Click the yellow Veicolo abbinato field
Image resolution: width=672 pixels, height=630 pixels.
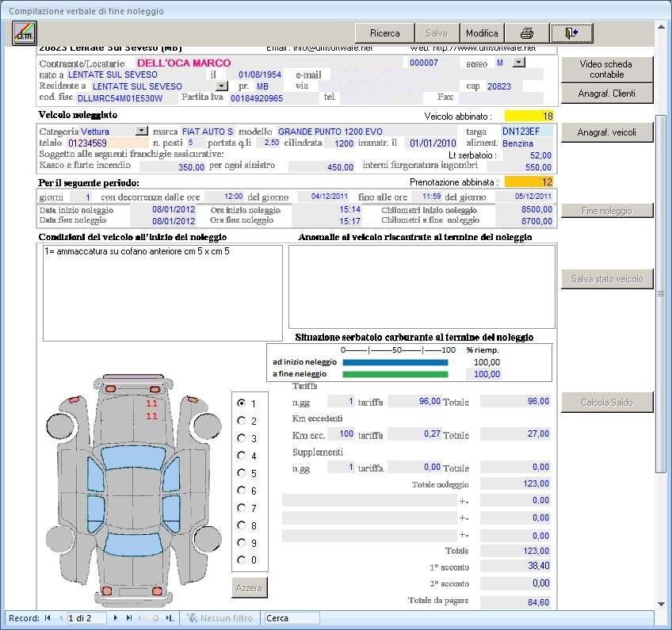(x=529, y=116)
